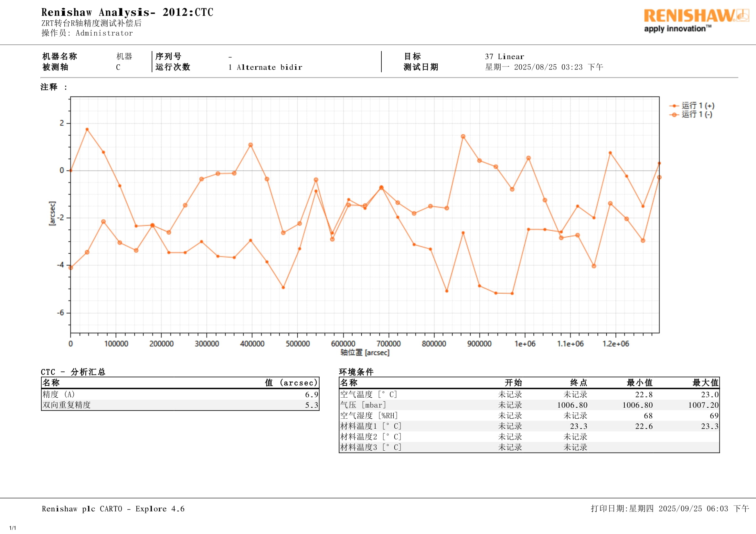
Task: Click the highest data point of the forward run
Action: click(87, 129)
